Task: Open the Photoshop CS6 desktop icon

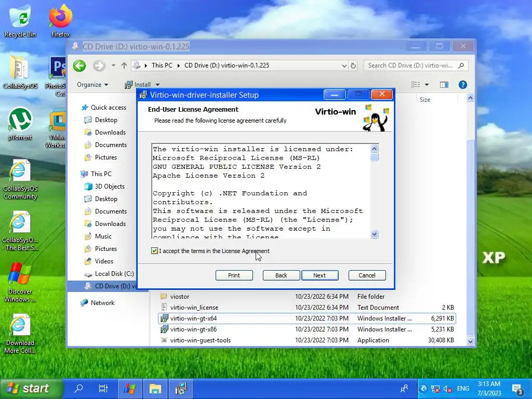Action: pos(57,76)
